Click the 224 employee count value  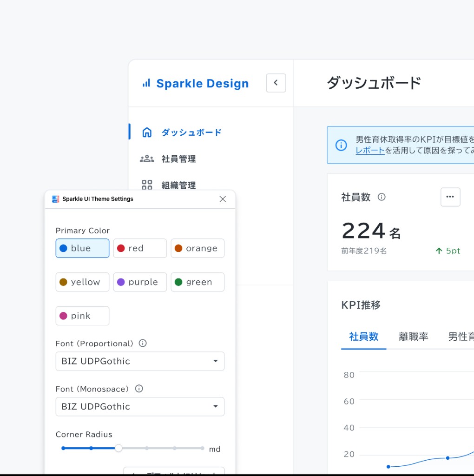point(363,231)
